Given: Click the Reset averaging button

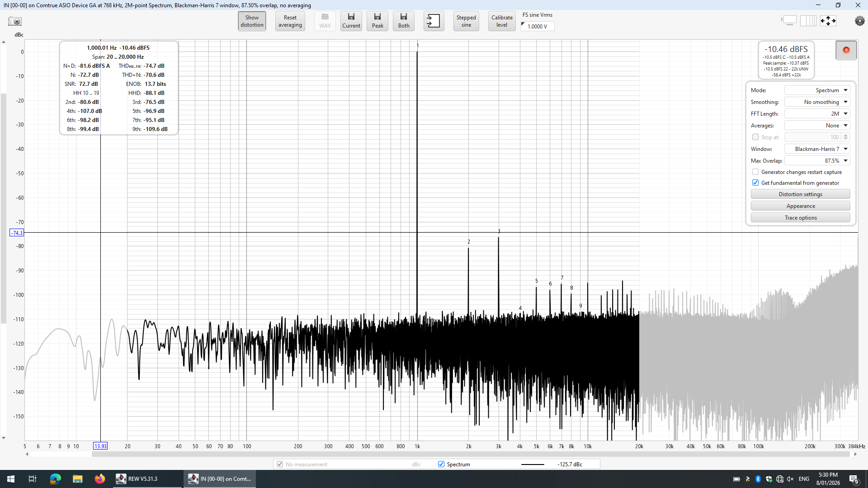Looking at the screenshot, I should coord(290,21).
